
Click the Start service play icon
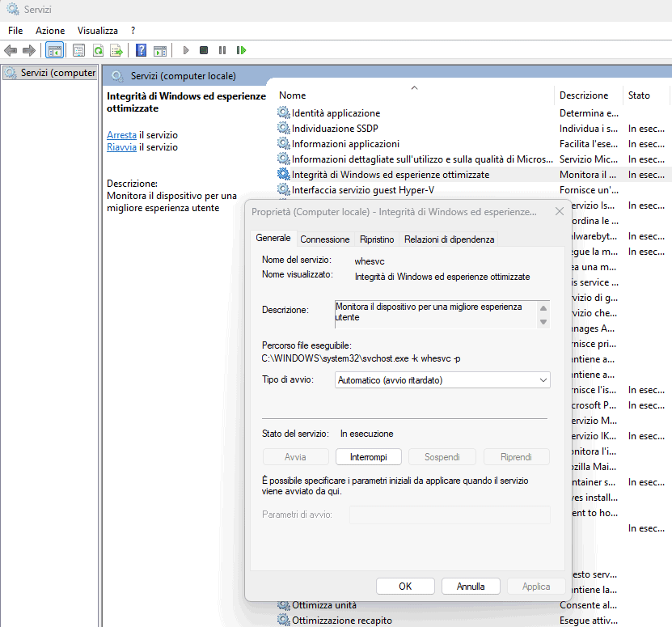coord(185,51)
